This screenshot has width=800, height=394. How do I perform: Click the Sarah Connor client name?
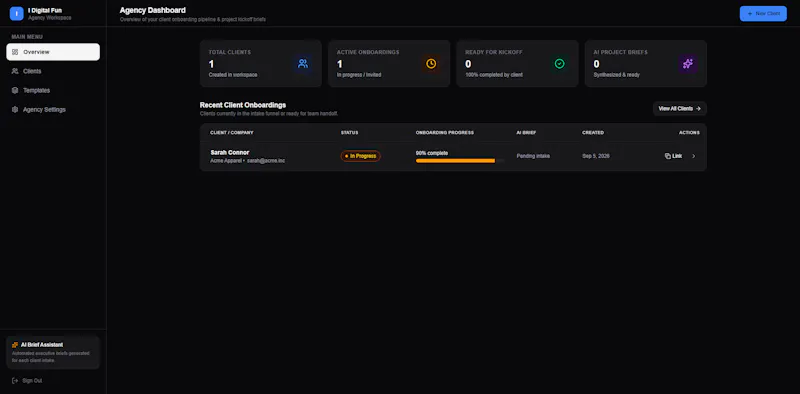tap(230, 152)
